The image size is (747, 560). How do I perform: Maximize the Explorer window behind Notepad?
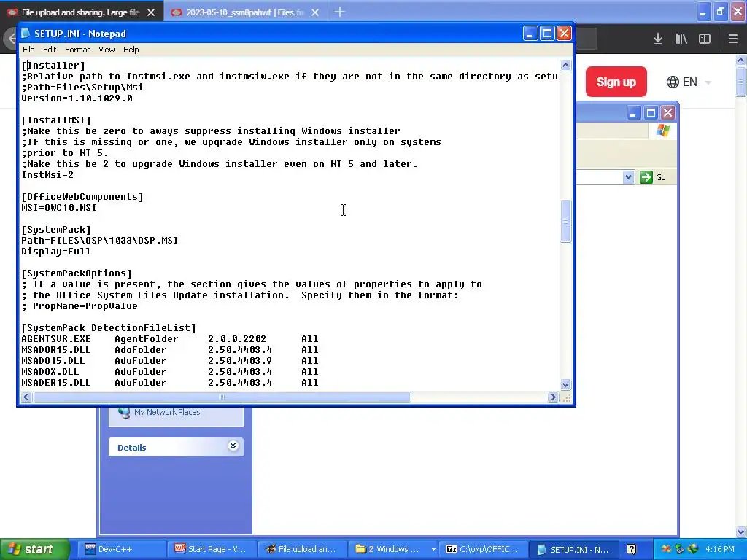[651, 113]
